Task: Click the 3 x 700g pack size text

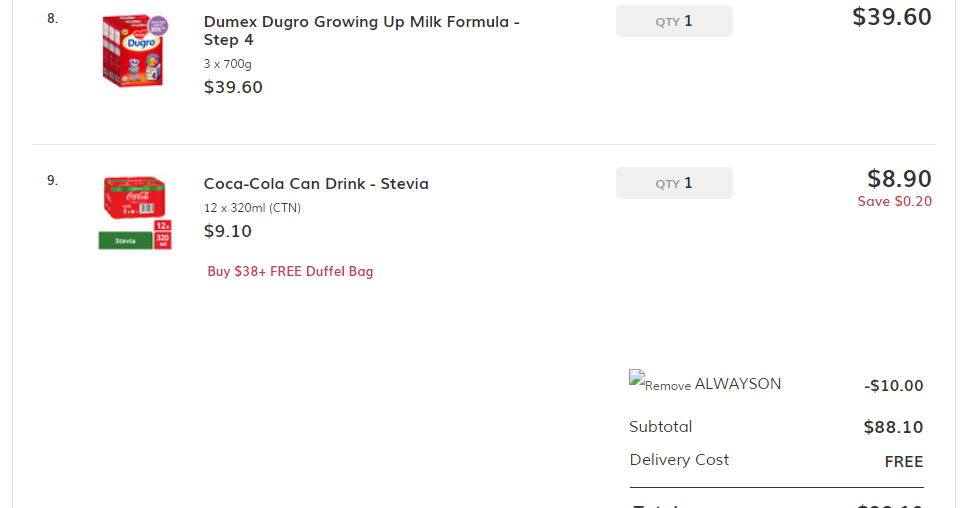Action: coord(228,64)
